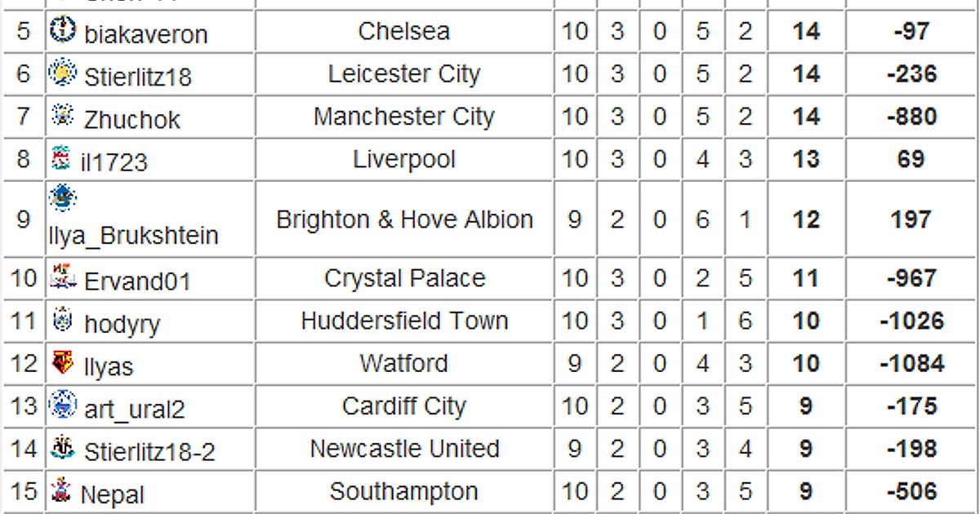Select the Newcastle United team name
The image size is (980, 514).
coord(404,448)
